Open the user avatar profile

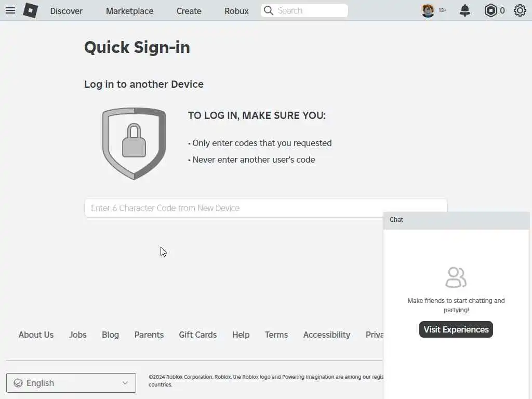[428, 10]
